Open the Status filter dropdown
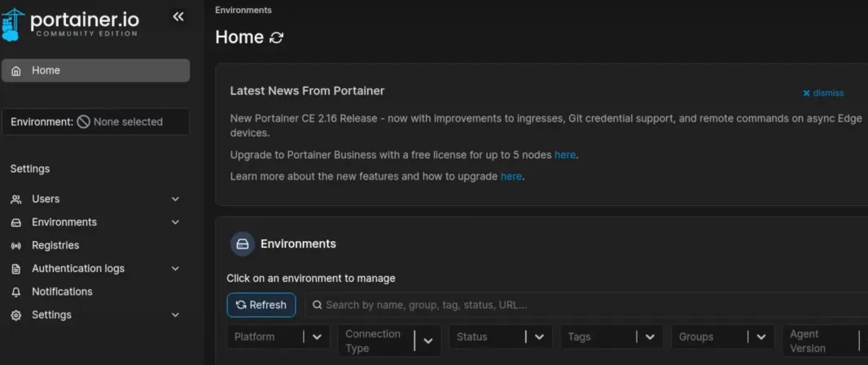Screen dimensions: 868x365 click(501, 336)
